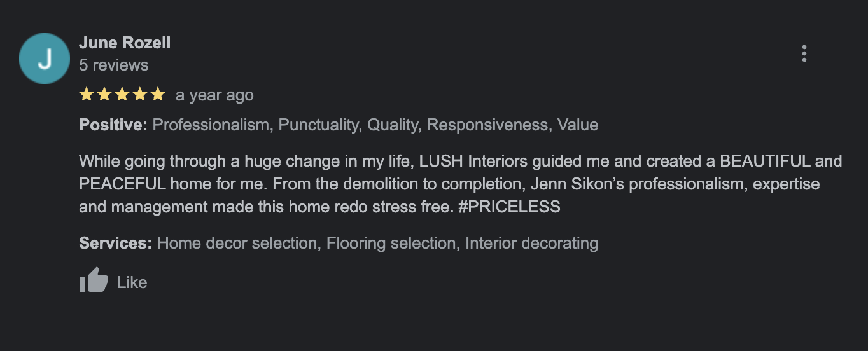This screenshot has width=868, height=351.
Task: Click the "Services:" label
Action: point(115,243)
